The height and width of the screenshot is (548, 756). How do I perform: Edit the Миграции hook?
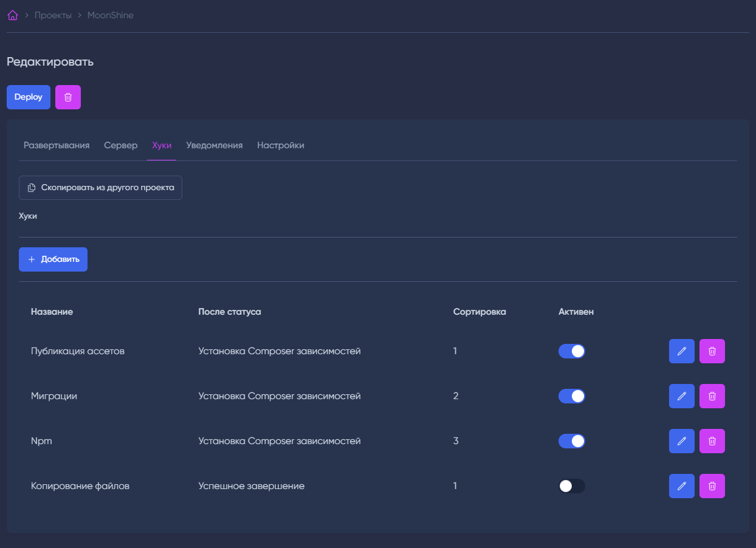point(681,396)
